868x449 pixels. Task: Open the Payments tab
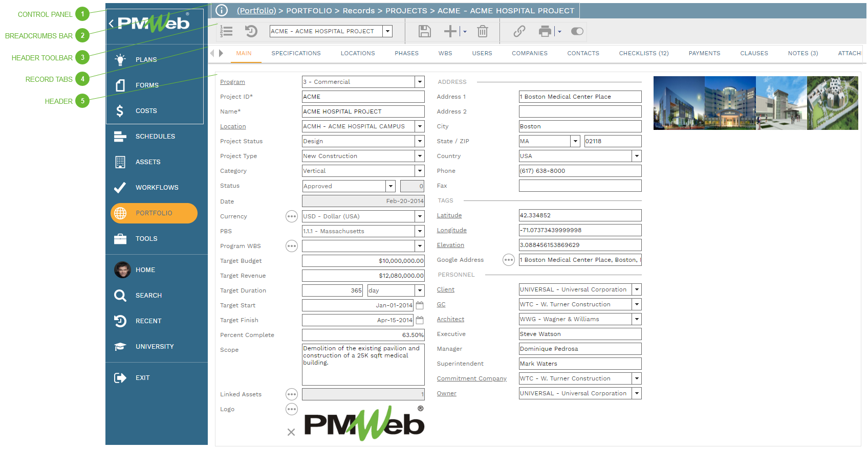704,53
